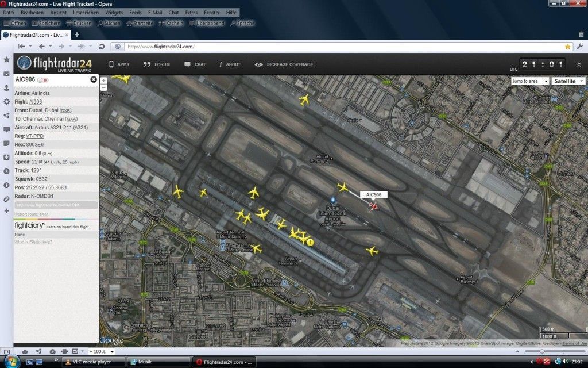Screen dimensions: 588x368
Task: Open the volume control in system tray
Action: click(x=566, y=362)
